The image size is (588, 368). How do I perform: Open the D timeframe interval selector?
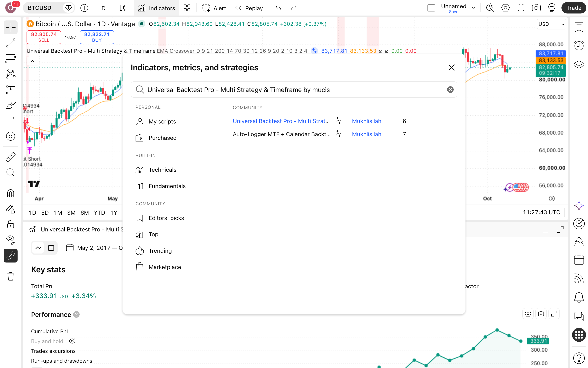click(x=104, y=8)
